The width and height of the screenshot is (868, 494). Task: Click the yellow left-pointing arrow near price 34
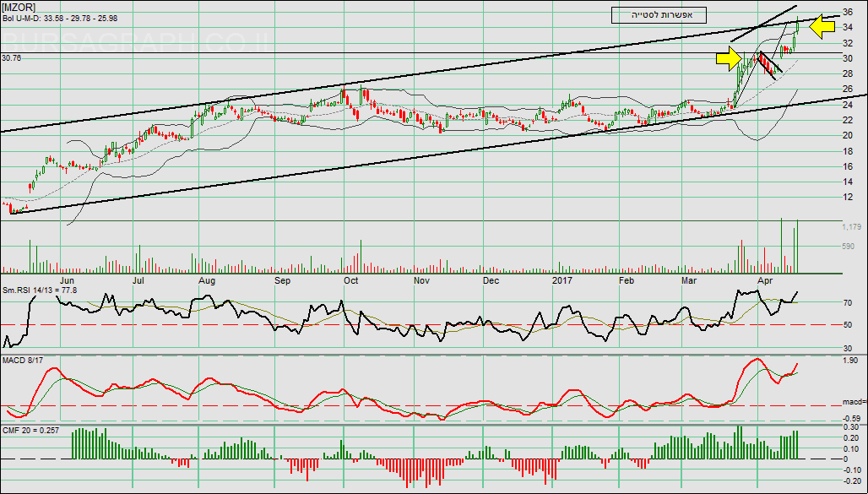[822, 27]
